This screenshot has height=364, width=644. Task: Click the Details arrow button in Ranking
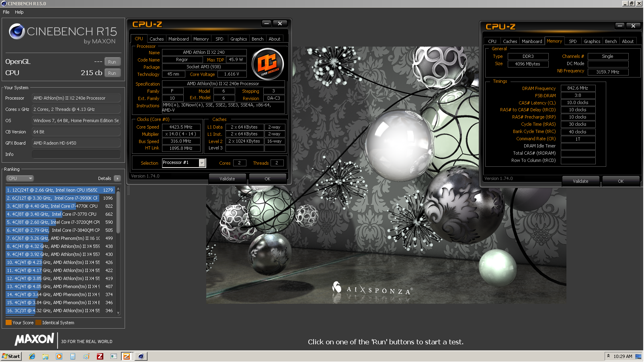[x=117, y=178]
